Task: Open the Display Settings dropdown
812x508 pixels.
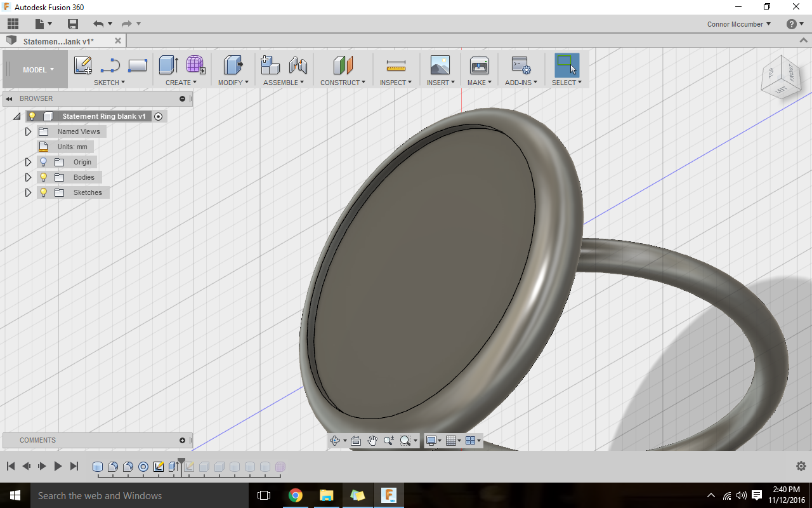Action: tap(435, 440)
